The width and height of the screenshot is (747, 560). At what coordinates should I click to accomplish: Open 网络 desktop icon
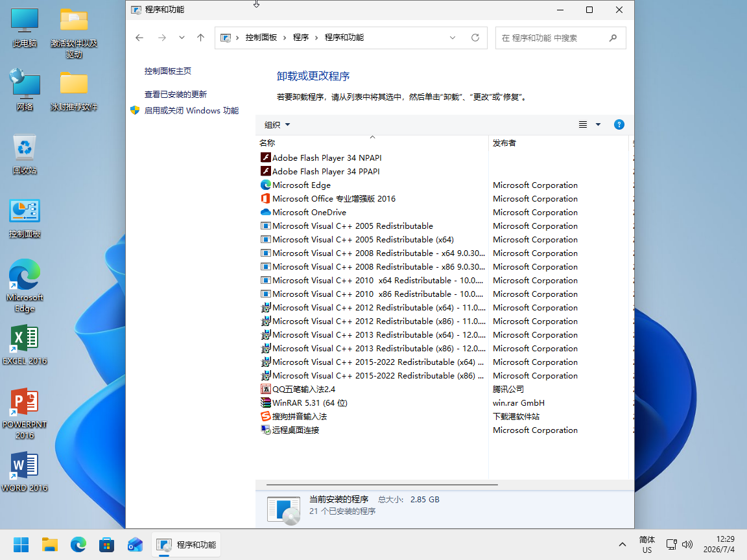click(25, 91)
